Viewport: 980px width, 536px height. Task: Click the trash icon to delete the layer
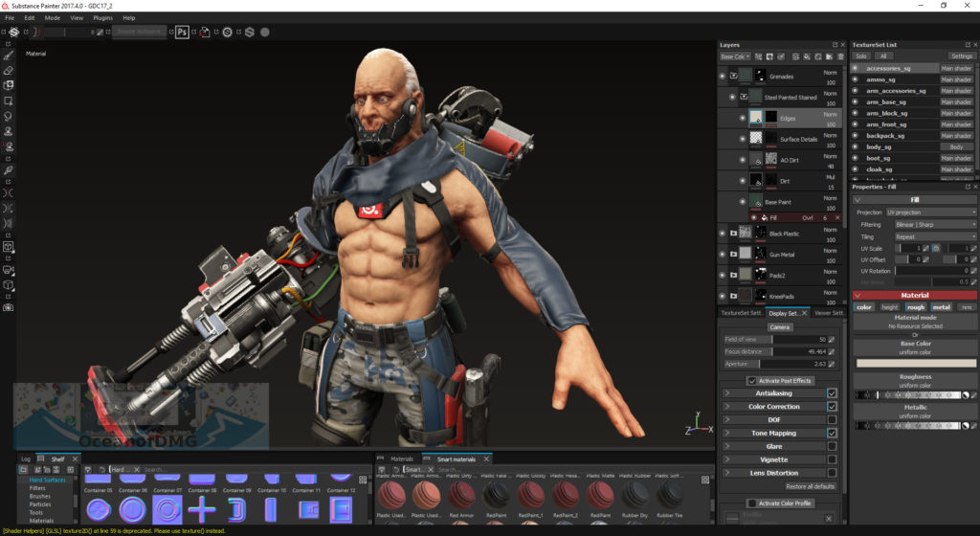[840, 56]
